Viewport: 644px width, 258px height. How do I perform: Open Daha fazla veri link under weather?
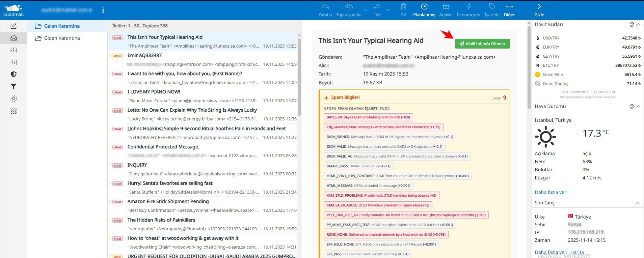click(551, 192)
